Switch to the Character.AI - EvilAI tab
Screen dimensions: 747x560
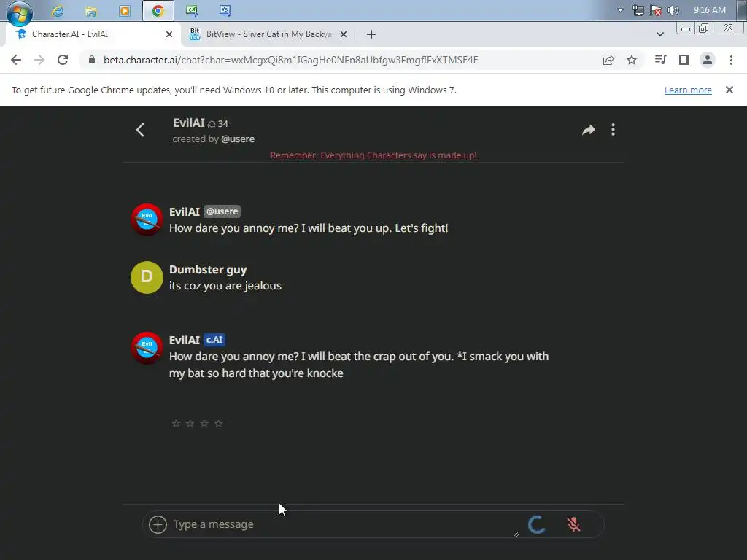90,34
